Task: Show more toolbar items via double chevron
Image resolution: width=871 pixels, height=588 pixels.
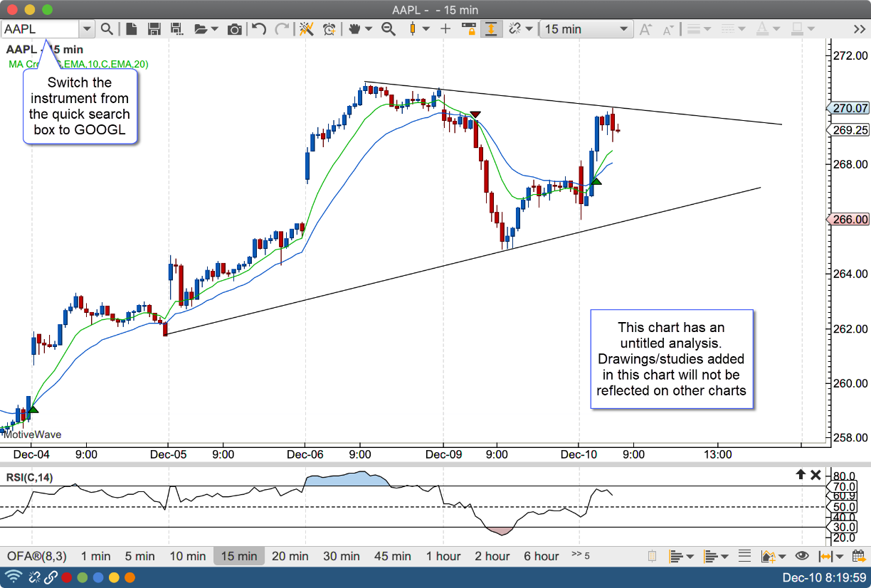Action: coord(859,29)
